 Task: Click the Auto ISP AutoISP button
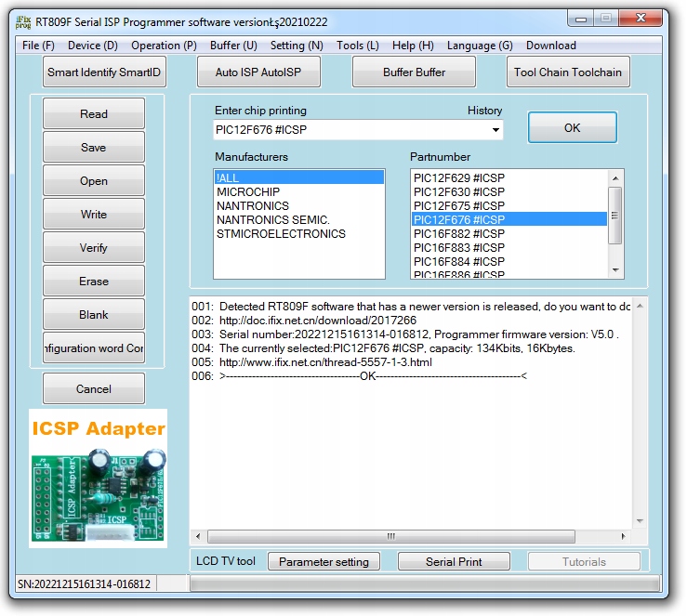258,72
